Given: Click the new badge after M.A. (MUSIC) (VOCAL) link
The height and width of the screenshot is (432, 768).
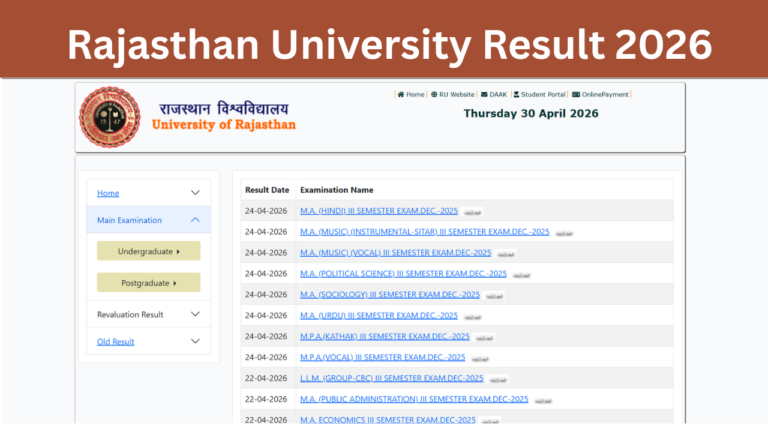Looking at the screenshot, I should pyautogui.click(x=506, y=255).
